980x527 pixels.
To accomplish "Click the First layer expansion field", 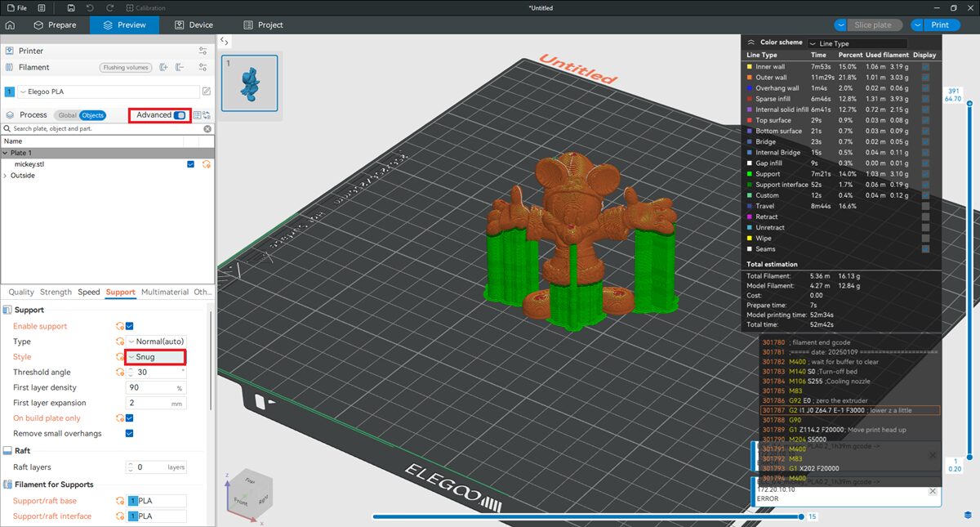I will (156, 403).
